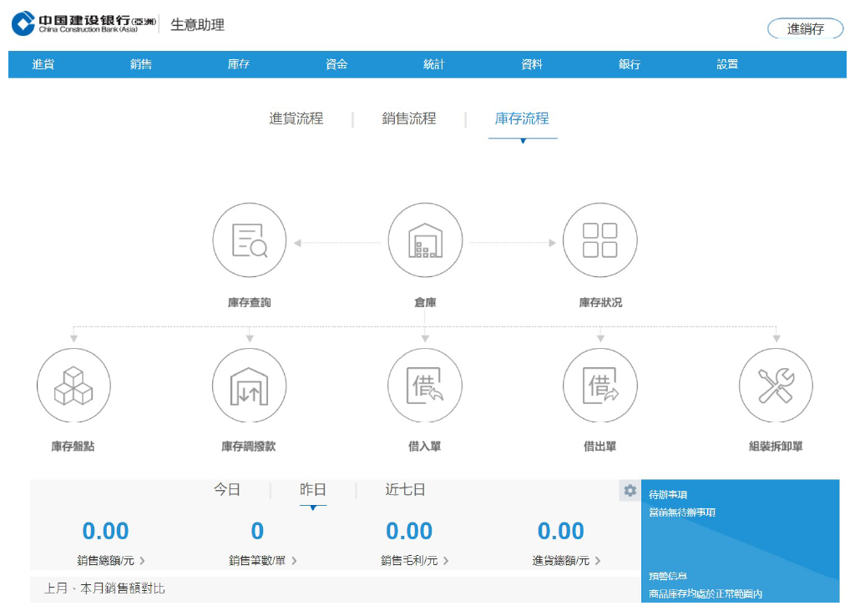Open the 庫存查詢 inventory query icon
Viewport: 855px width, 616px height.
pyautogui.click(x=249, y=240)
